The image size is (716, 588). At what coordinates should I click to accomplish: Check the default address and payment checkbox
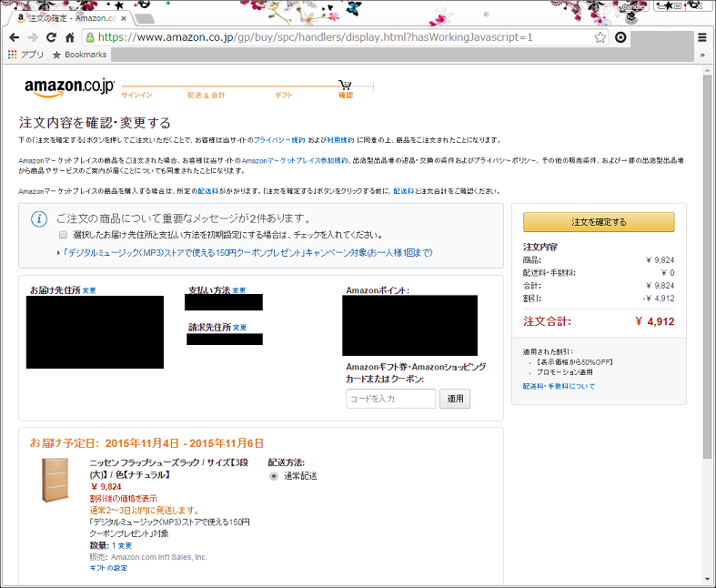pos(63,235)
